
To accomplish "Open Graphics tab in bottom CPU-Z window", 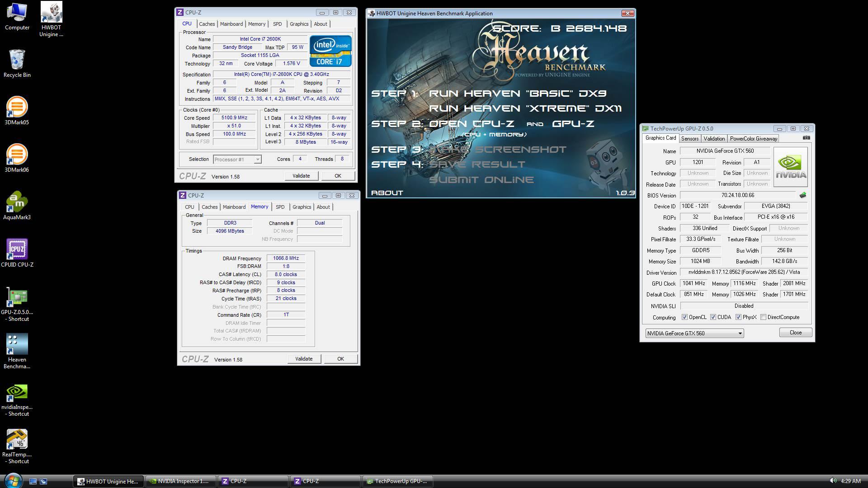I will [x=302, y=207].
